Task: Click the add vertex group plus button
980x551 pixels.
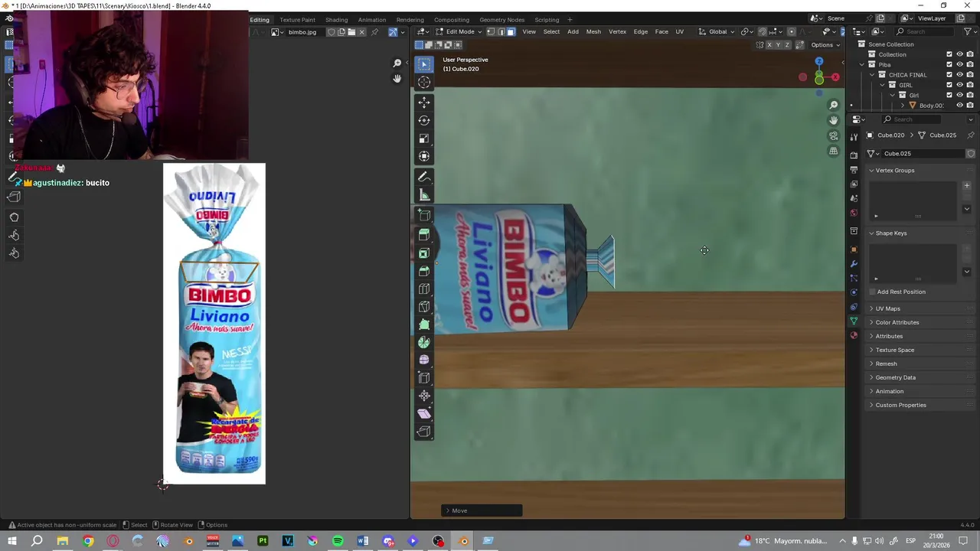Action: tap(967, 185)
